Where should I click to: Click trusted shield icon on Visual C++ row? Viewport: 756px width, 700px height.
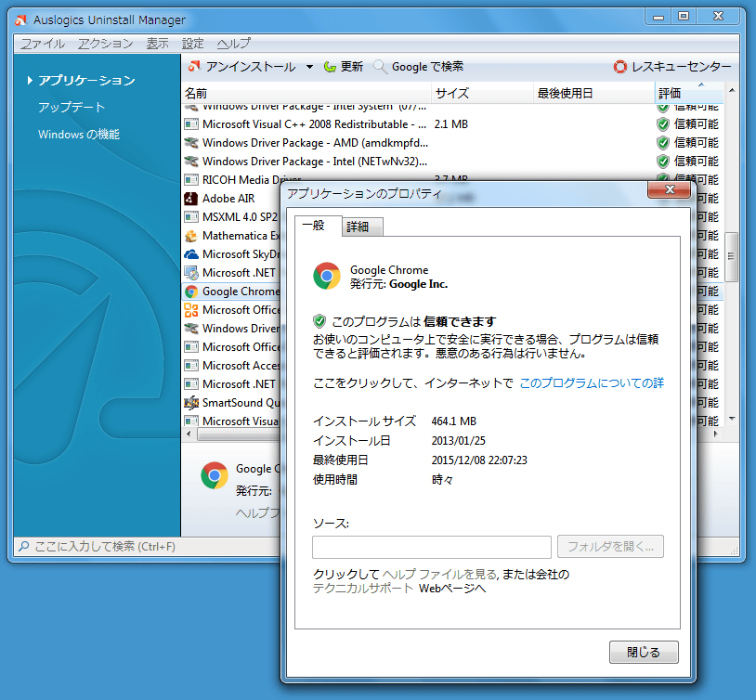(x=663, y=124)
